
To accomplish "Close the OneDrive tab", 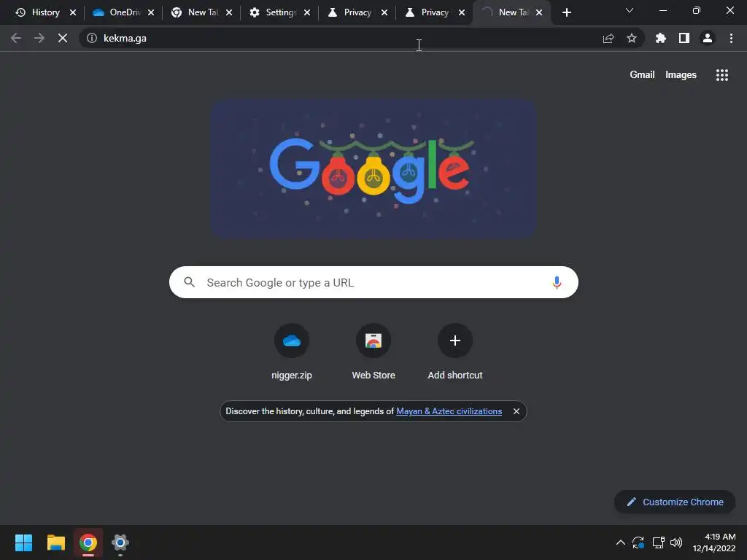I will [151, 13].
